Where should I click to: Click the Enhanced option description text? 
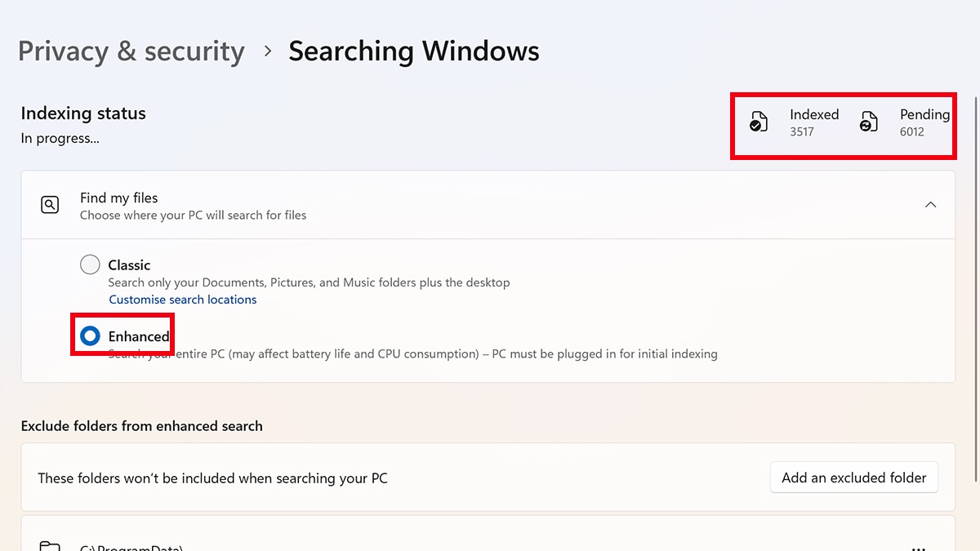[413, 354]
